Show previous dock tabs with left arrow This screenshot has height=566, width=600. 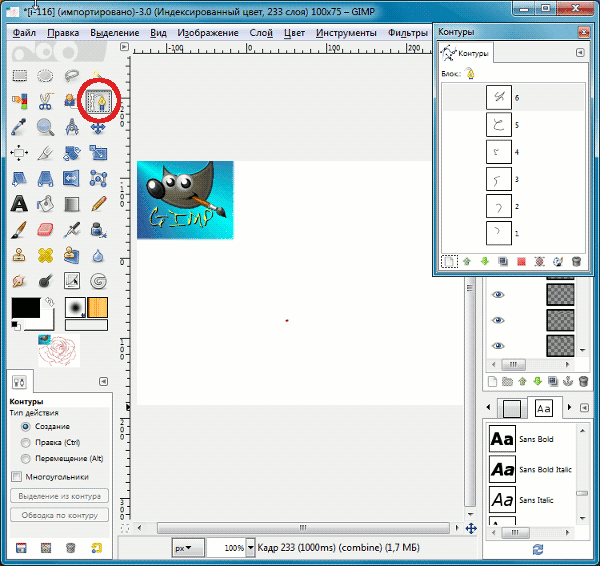coord(489,407)
